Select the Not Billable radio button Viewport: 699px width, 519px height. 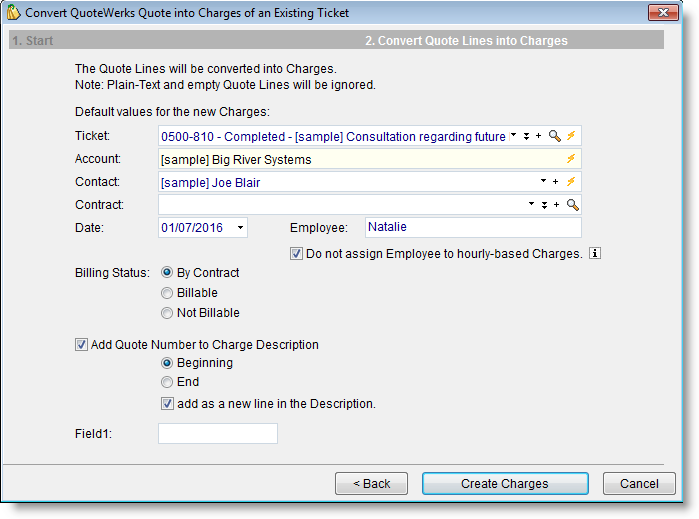click(167, 313)
